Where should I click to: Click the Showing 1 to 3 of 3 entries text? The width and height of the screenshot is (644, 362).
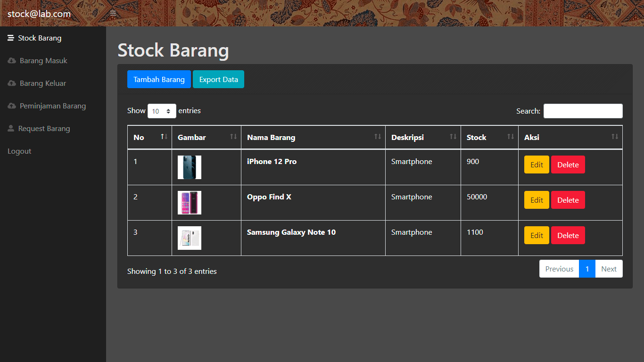[x=172, y=271]
